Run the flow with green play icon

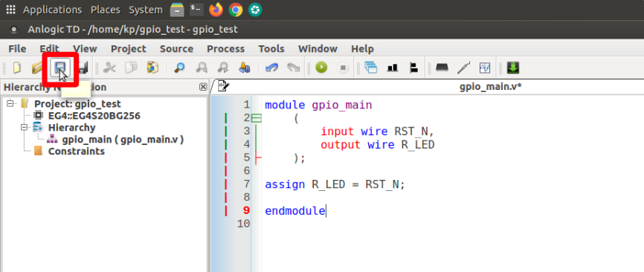(321, 68)
